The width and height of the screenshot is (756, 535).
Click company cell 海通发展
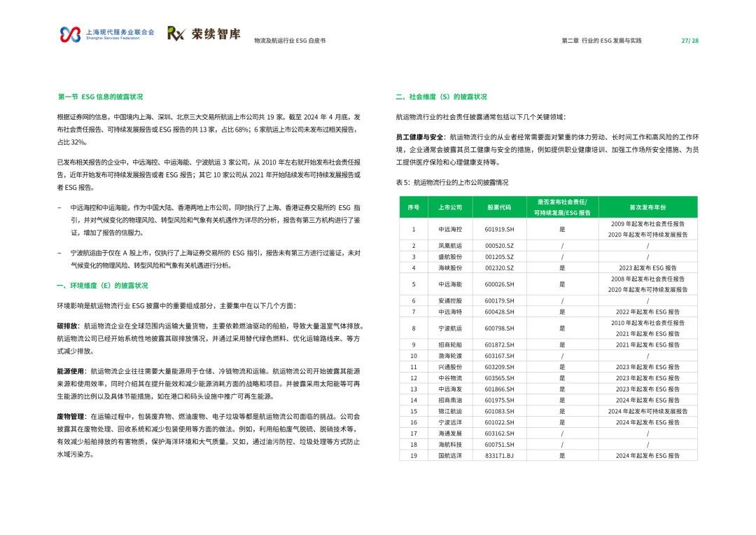[450, 433]
